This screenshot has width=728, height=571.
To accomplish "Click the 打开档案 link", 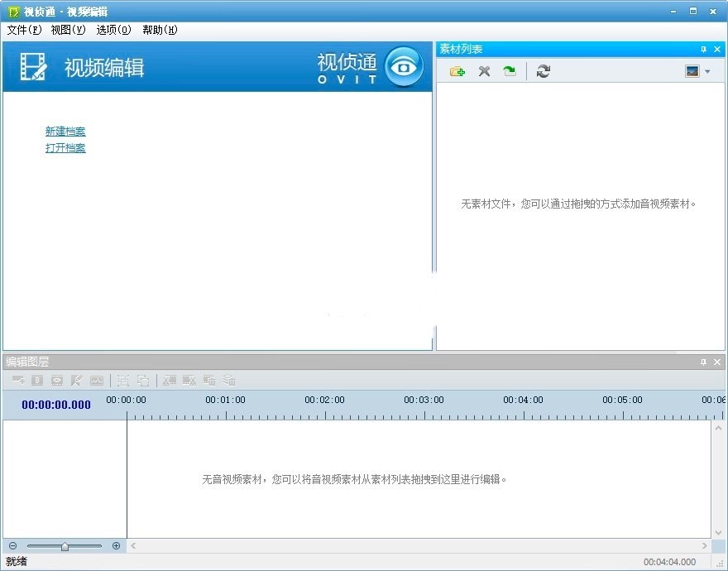I will coord(65,148).
